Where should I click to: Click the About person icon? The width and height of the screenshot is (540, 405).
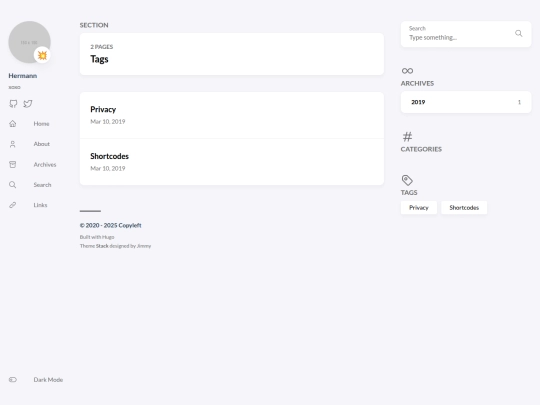(x=13, y=144)
